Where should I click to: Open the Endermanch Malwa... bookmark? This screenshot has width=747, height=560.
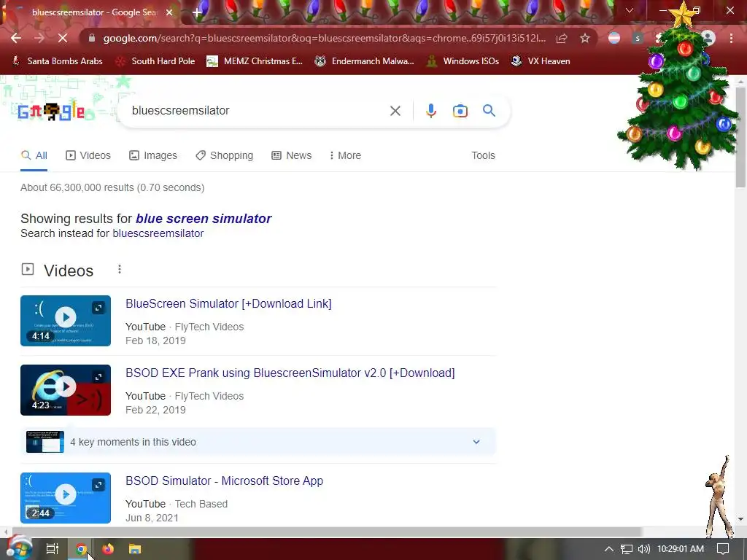coord(365,61)
